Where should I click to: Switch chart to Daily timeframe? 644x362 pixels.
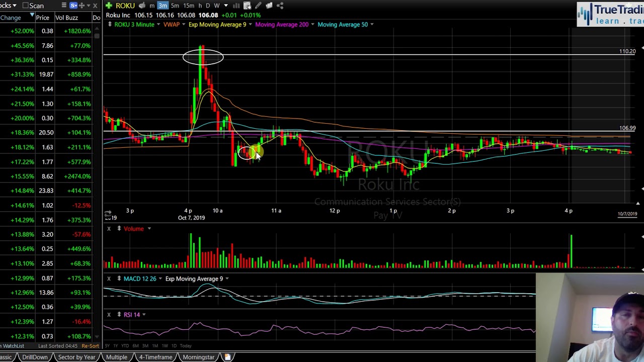click(208, 6)
